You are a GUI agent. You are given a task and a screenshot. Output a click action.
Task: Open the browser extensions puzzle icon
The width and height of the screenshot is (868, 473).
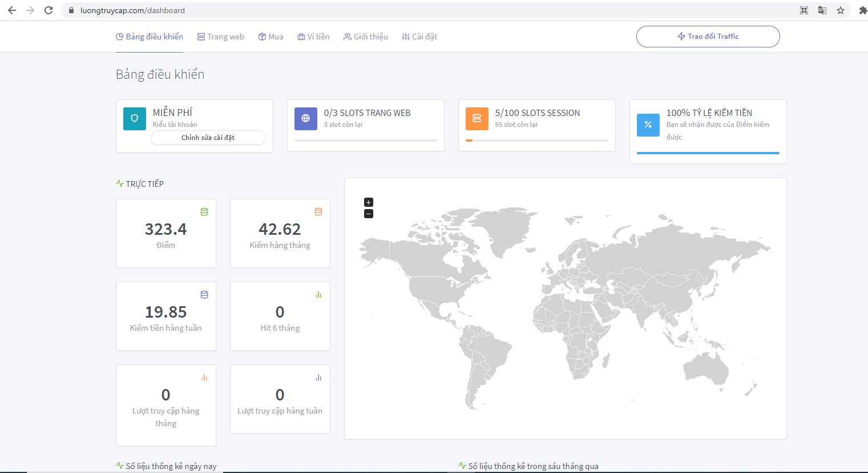[863, 10]
